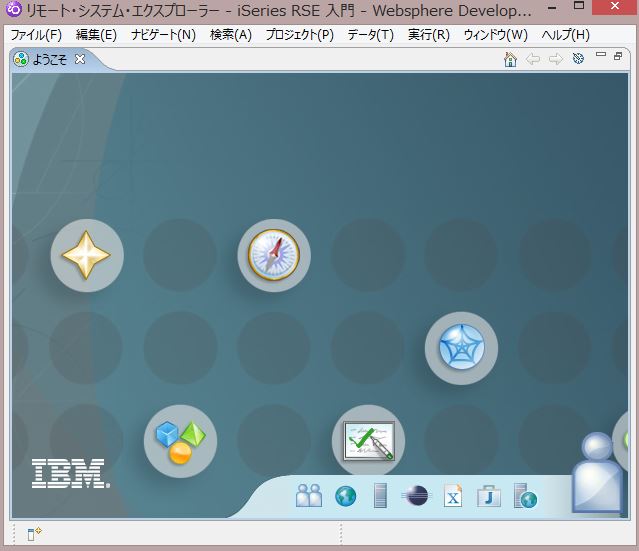Click the Java briefcase icon
The height and width of the screenshot is (551, 639).
click(x=489, y=496)
